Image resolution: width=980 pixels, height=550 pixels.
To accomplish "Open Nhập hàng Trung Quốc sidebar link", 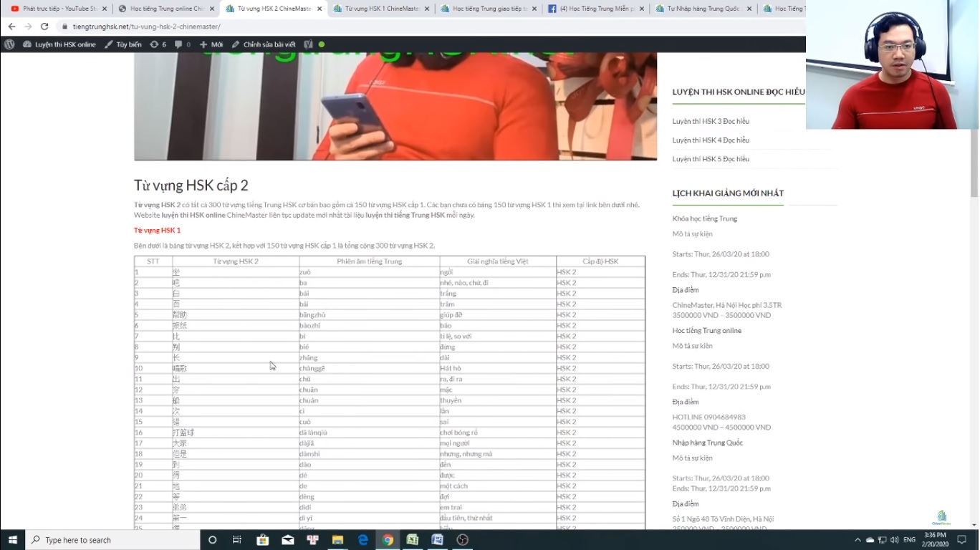I will (707, 443).
